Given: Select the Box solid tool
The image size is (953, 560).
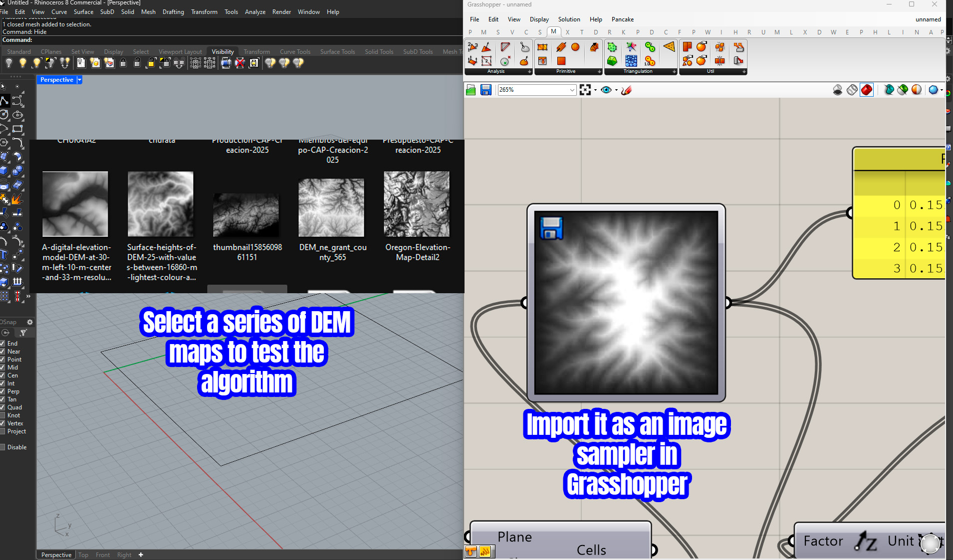Looking at the screenshot, I should point(4,171).
